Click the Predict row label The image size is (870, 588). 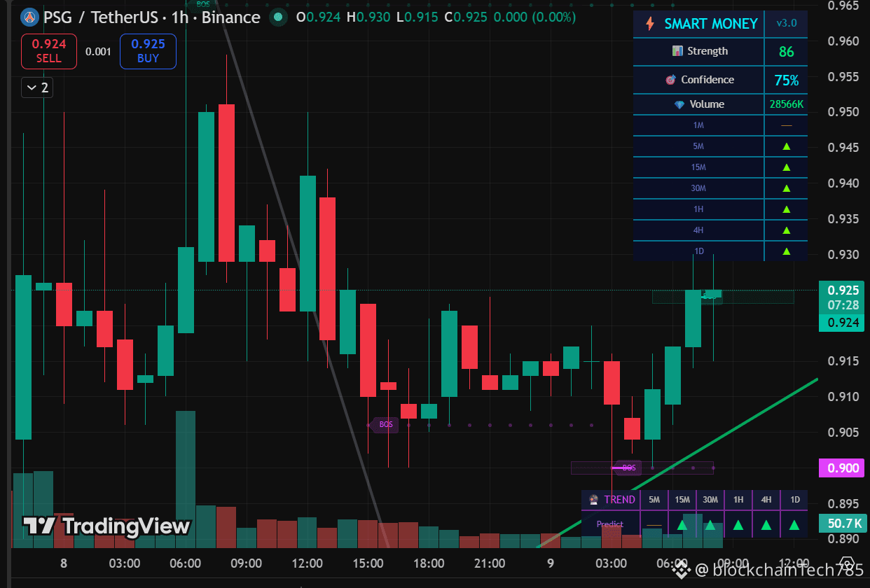click(x=610, y=524)
